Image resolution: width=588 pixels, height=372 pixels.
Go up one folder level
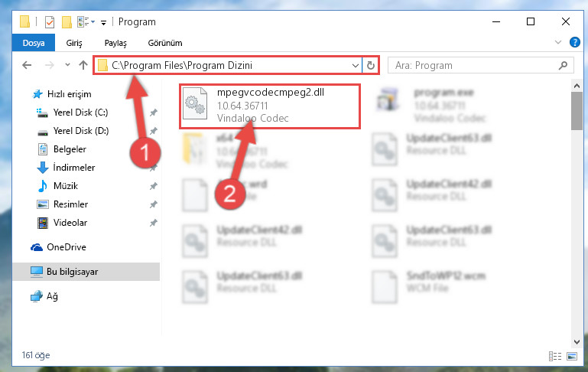pos(83,65)
